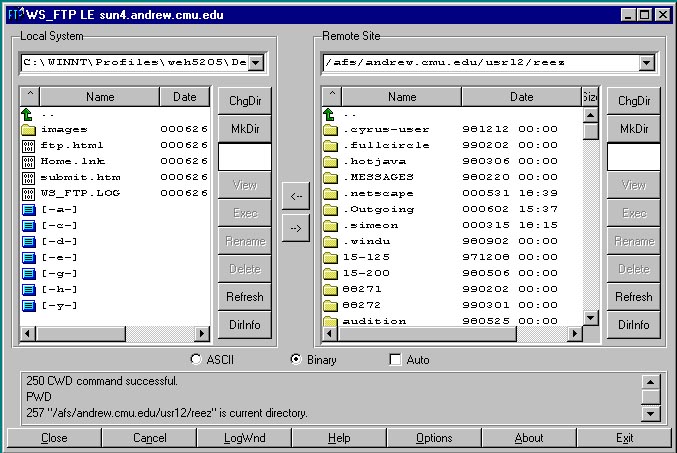Viewport: 677px width, 453px height.
Task: Click the local sort-order caret header
Action: 30,97
